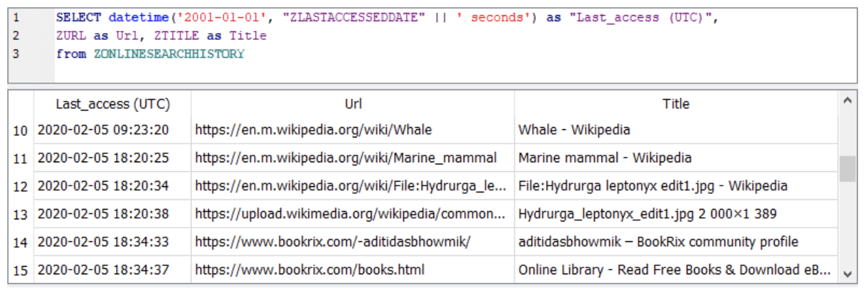Click the scrollbar down arrow in results
The height and width of the screenshot is (297, 868).
pos(847,274)
